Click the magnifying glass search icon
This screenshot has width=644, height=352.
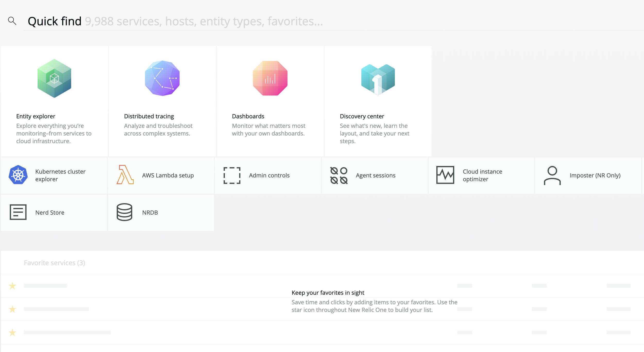(12, 21)
